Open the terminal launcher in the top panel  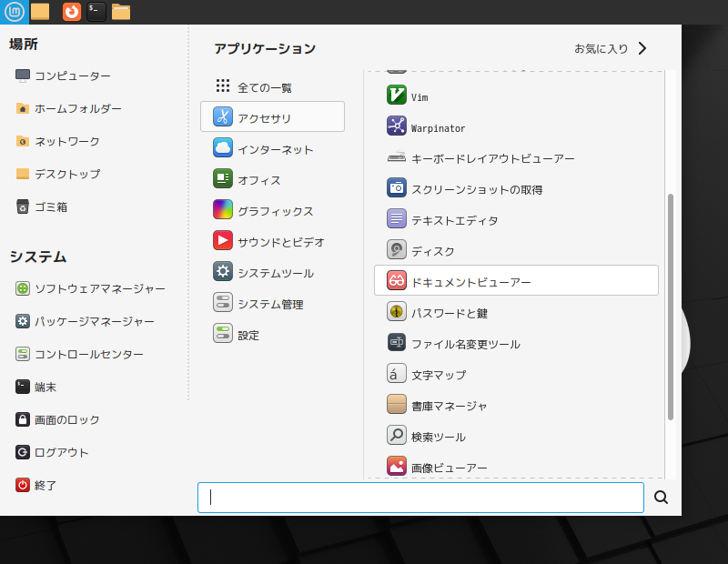[96, 12]
